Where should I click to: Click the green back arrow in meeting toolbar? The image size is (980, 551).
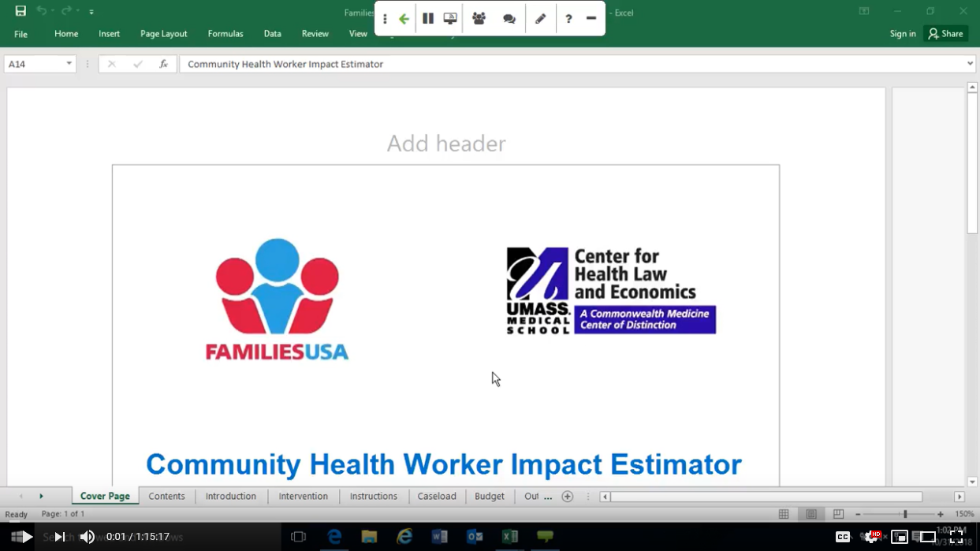pos(404,19)
